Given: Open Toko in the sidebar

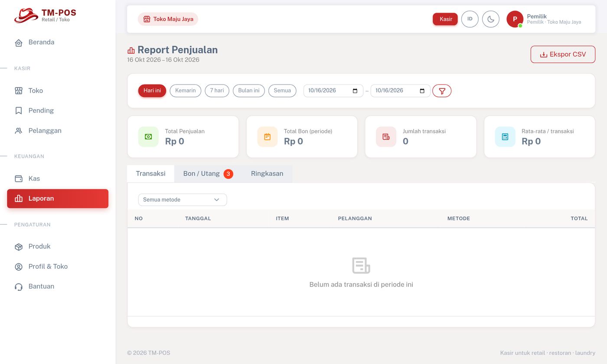Looking at the screenshot, I should (58, 91).
